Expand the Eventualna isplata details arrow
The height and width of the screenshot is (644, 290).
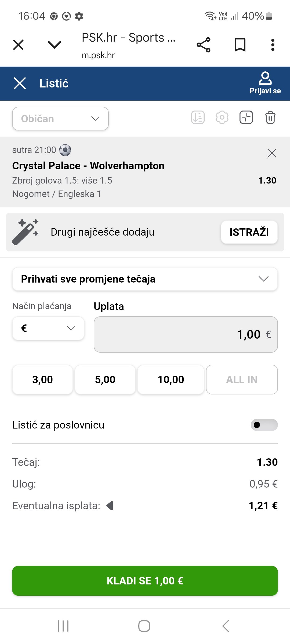(x=110, y=506)
